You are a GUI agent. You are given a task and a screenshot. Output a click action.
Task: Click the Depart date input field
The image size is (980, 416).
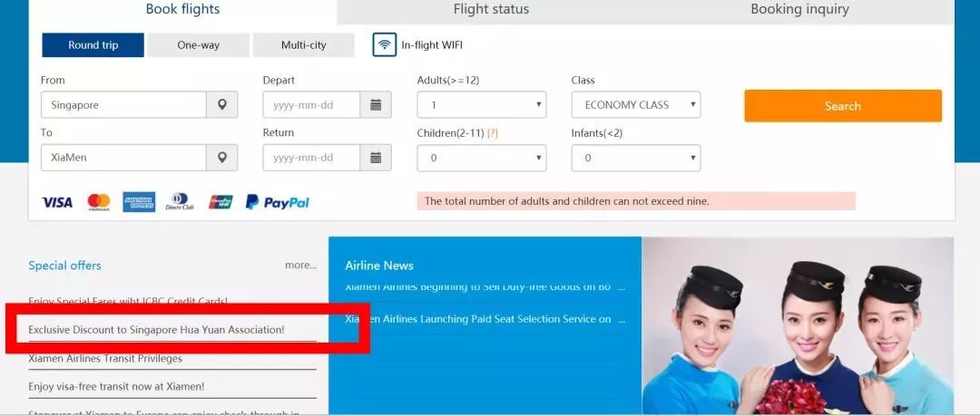311,105
